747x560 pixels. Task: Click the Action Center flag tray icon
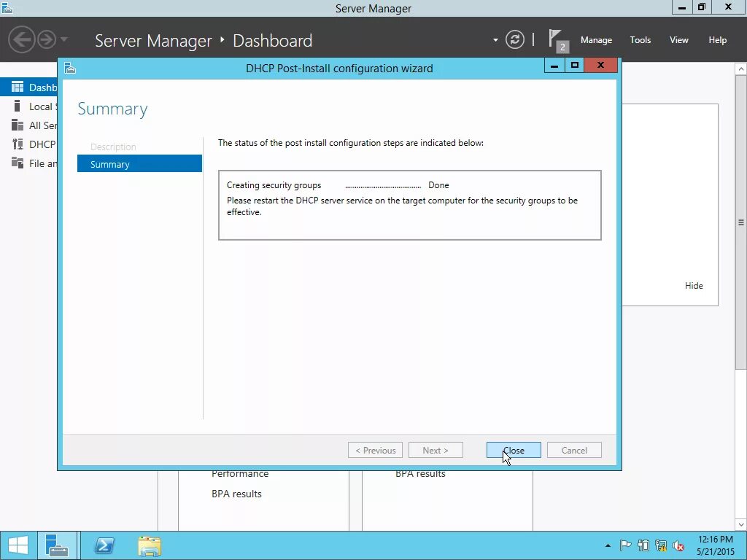[x=625, y=545]
